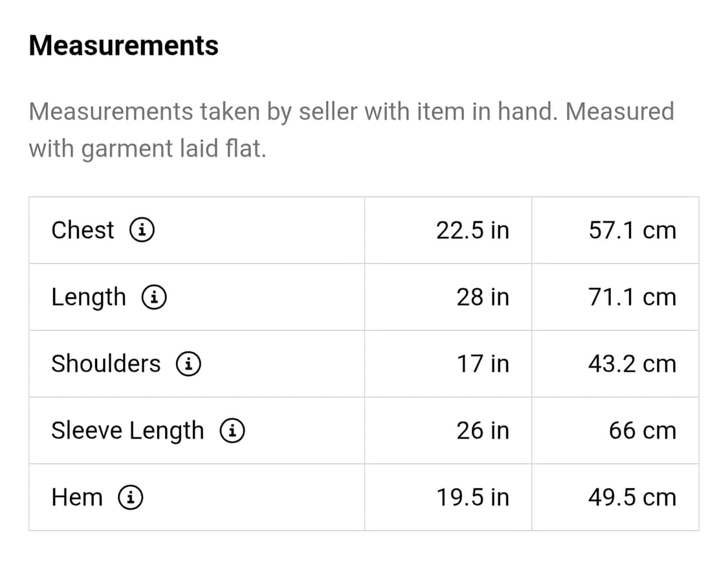Select the Length row label
The width and height of the screenshot is (728, 563).
[x=89, y=297]
